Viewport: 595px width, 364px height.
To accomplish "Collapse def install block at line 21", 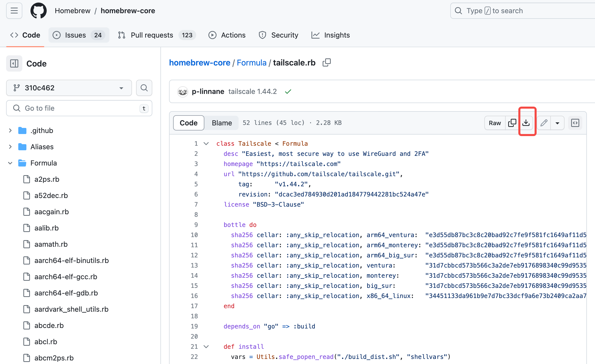I will [206, 346].
